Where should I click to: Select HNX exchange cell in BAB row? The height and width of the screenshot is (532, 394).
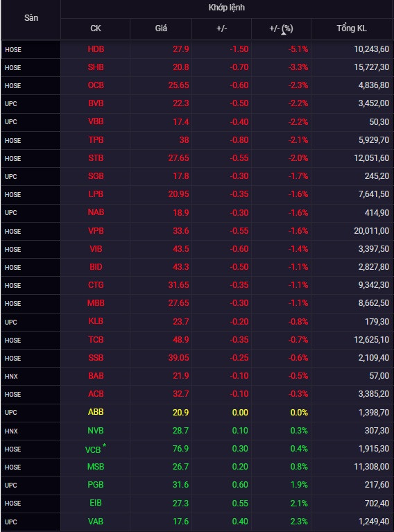coord(31,376)
